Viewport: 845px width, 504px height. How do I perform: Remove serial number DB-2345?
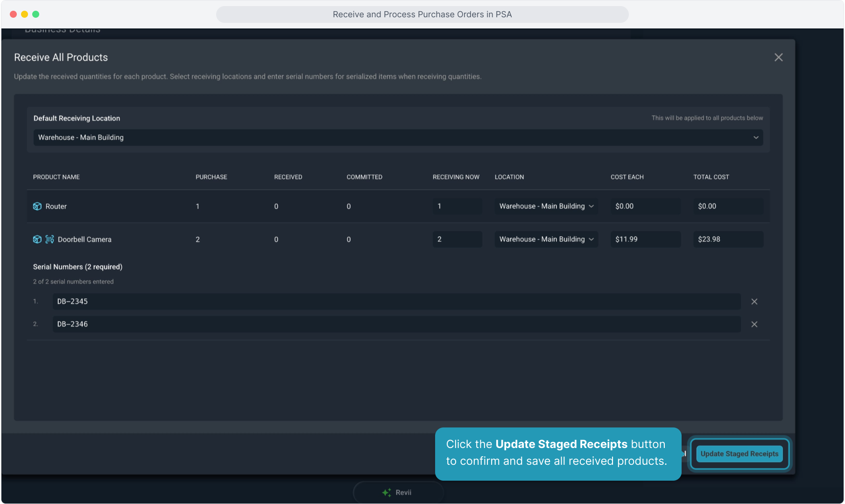coord(754,301)
